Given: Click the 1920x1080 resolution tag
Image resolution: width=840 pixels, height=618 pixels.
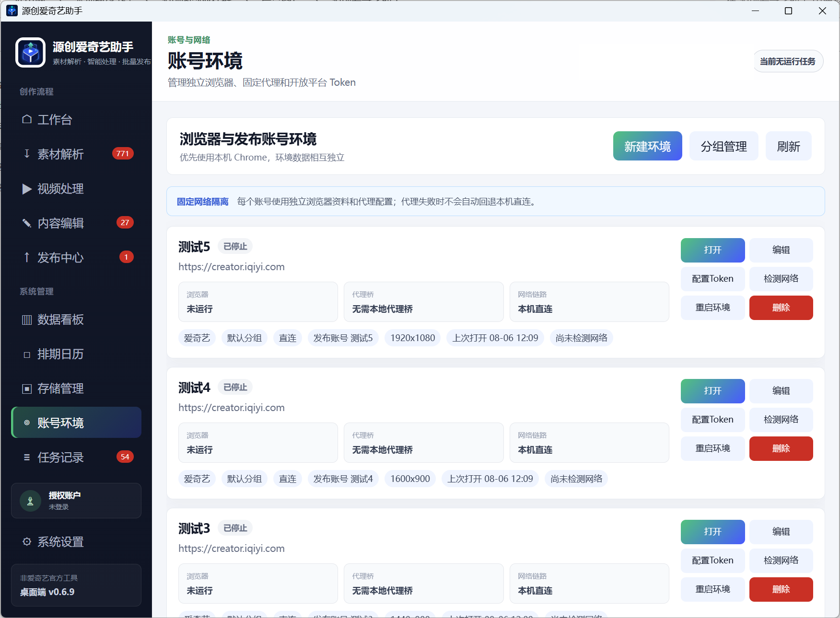Looking at the screenshot, I should pos(412,338).
